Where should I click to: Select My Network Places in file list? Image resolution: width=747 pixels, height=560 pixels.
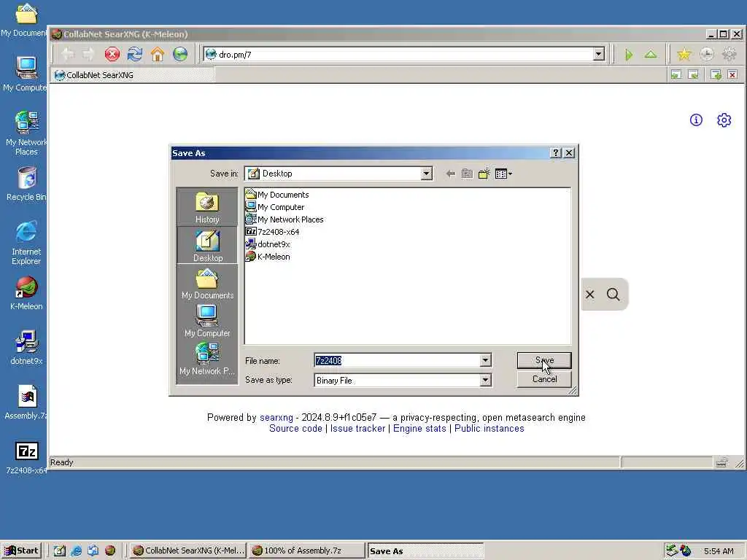click(285, 219)
